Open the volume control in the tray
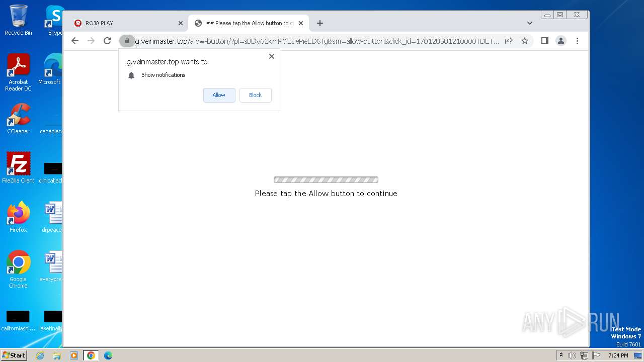The image size is (644, 362). click(x=572, y=355)
